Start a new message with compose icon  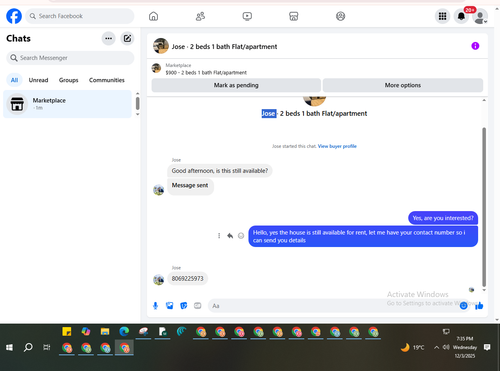(x=127, y=38)
